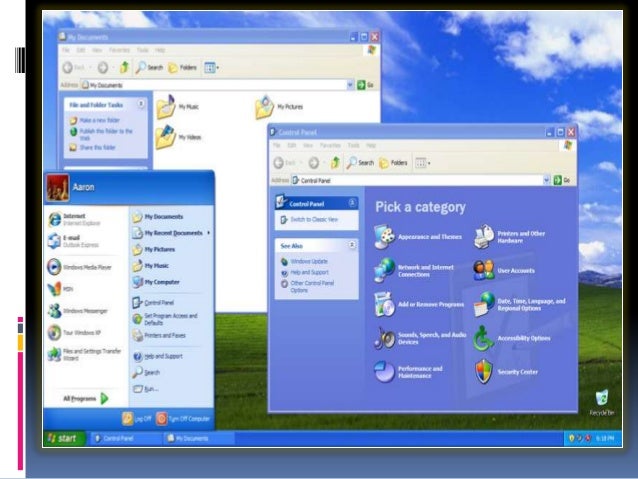The image size is (638, 479).
Task: Click Search button in Control Panel toolbar
Action: coord(360,163)
